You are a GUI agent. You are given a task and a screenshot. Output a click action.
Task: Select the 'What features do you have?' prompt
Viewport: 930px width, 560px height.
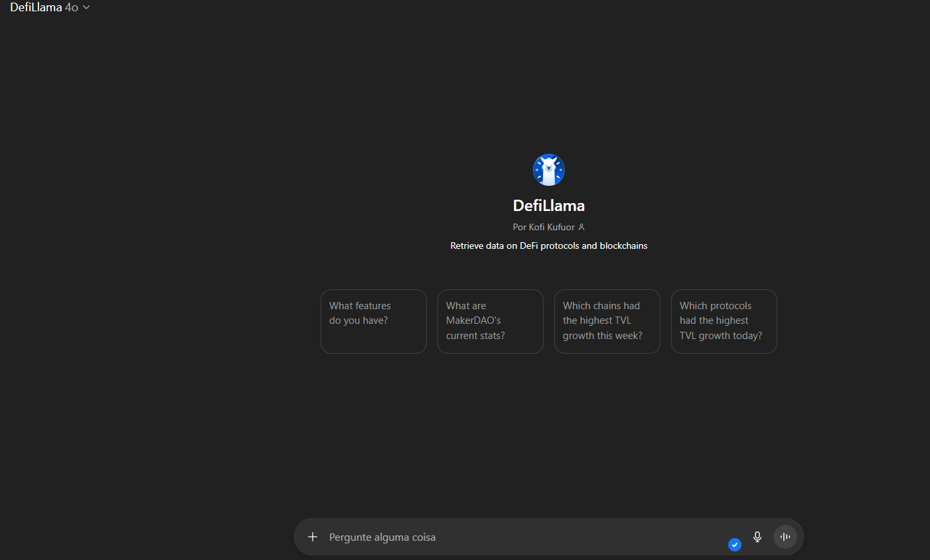point(373,321)
